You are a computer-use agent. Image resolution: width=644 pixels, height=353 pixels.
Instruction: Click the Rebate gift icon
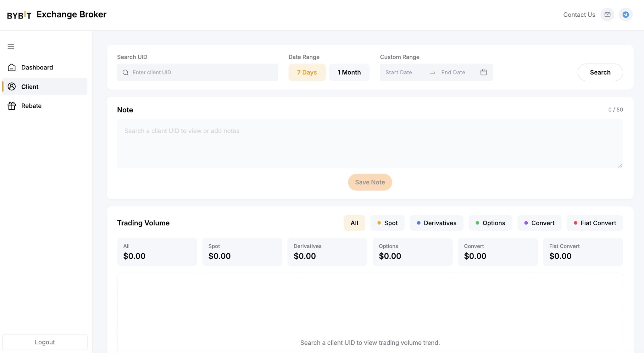pyautogui.click(x=12, y=106)
